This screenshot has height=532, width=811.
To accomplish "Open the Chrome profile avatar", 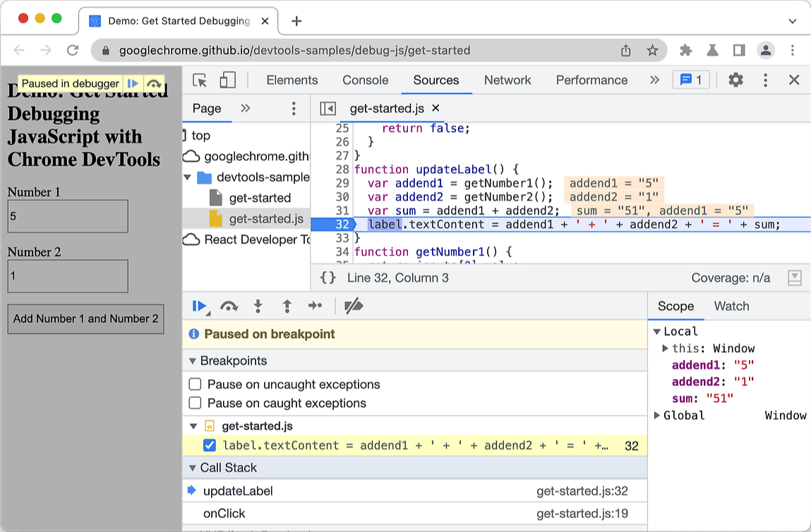I will 766,50.
